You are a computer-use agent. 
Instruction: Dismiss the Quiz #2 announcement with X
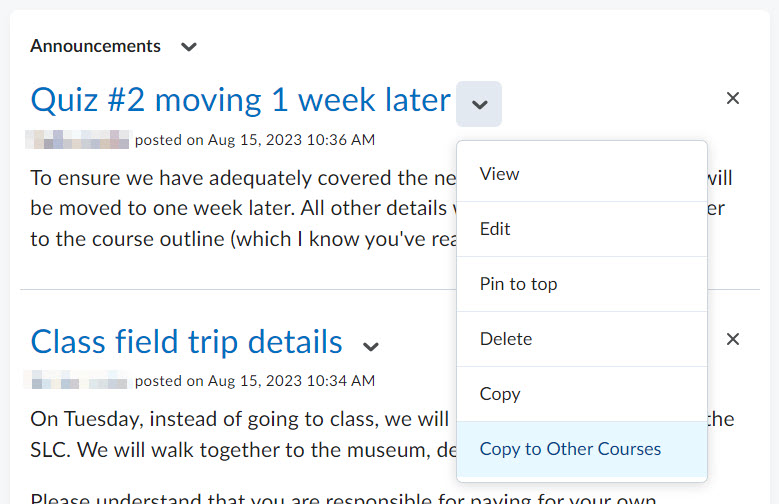click(732, 98)
